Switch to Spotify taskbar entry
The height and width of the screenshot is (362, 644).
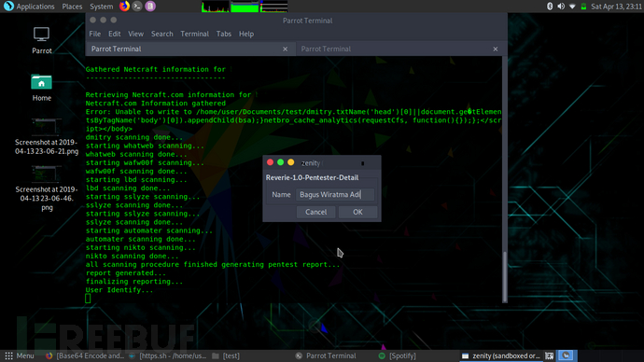398,355
